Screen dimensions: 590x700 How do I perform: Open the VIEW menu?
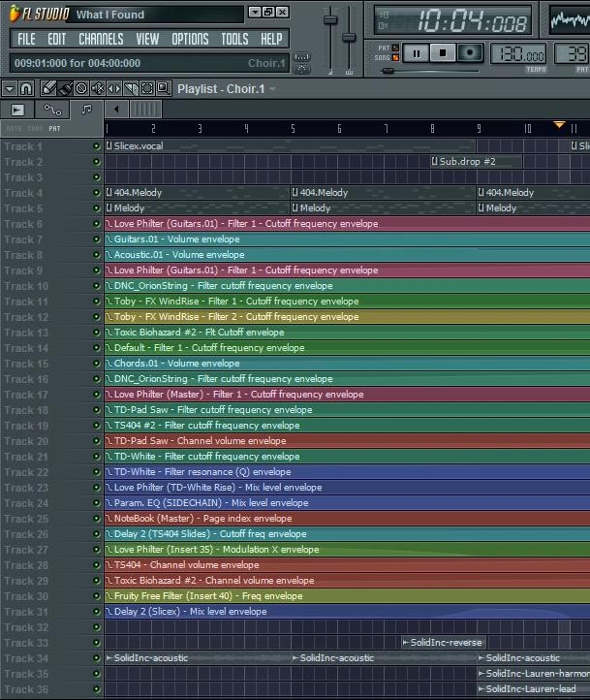(x=147, y=40)
